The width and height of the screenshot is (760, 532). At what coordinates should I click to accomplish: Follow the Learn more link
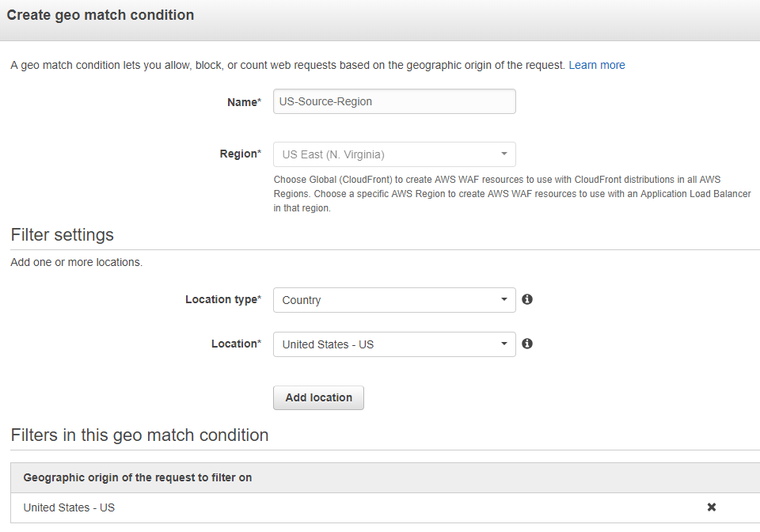[x=596, y=65]
